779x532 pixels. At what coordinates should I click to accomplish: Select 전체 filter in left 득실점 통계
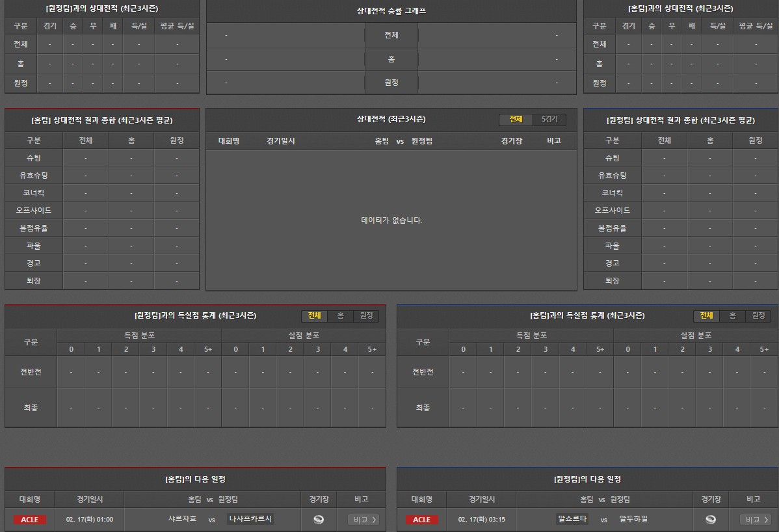pos(314,315)
